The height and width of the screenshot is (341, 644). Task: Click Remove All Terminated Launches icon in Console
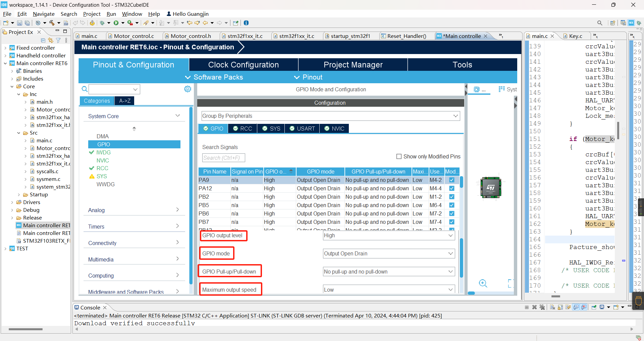click(x=542, y=307)
